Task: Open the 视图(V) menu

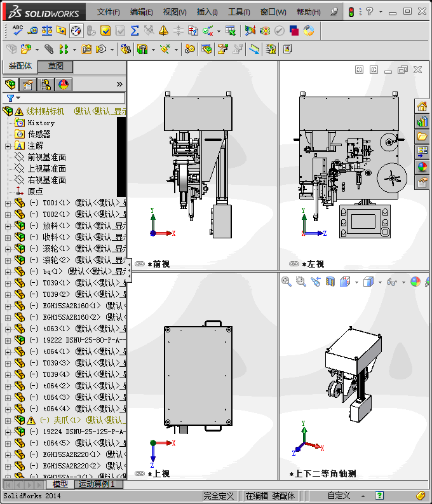Action: (x=175, y=12)
